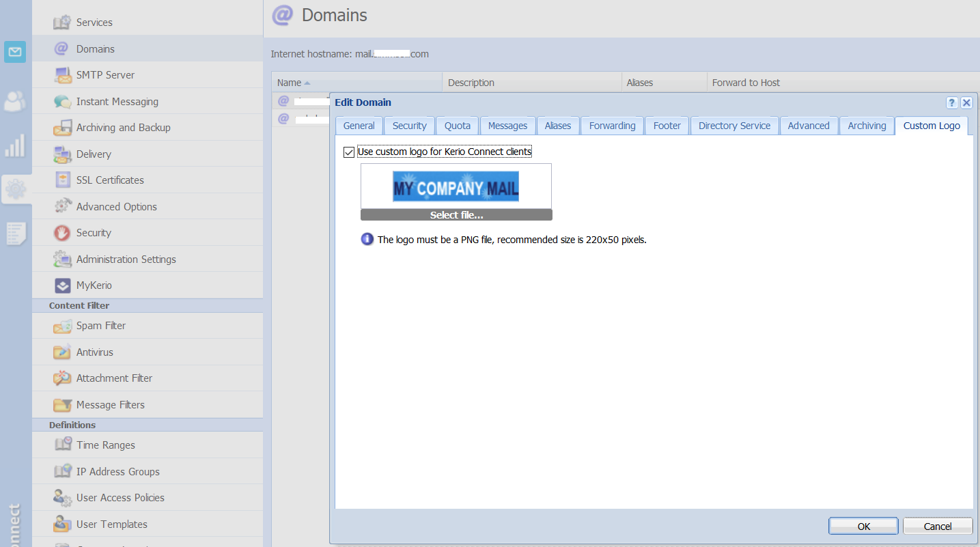This screenshot has width=980, height=547.
Task: Open Edit Domain help question-mark icon
Action: pyautogui.click(x=952, y=102)
